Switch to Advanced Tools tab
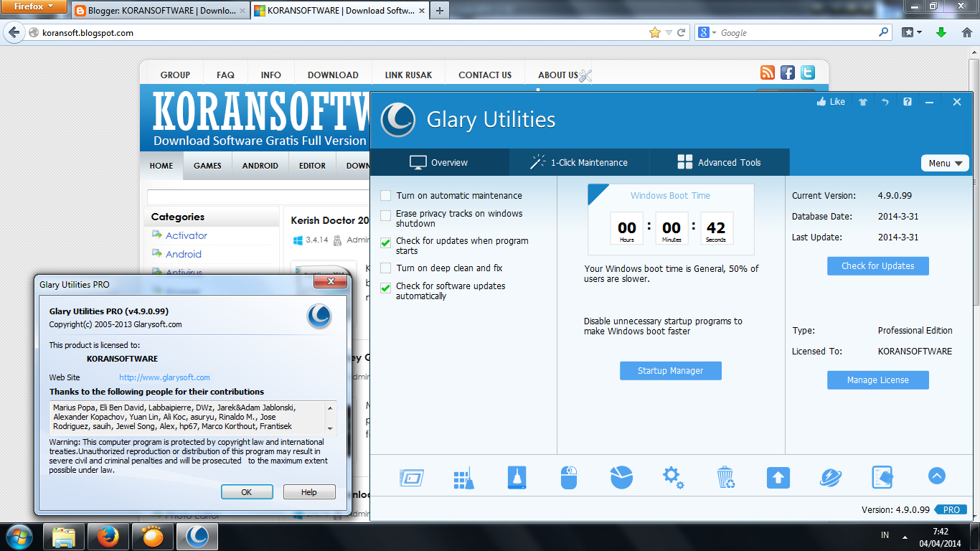 [720, 162]
